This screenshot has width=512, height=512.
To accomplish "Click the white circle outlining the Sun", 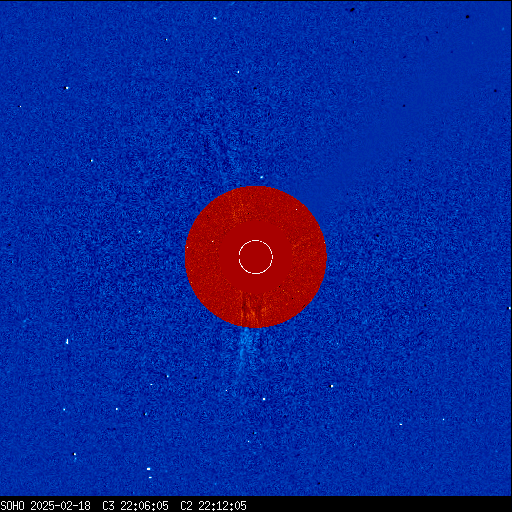I will pos(256,257).
